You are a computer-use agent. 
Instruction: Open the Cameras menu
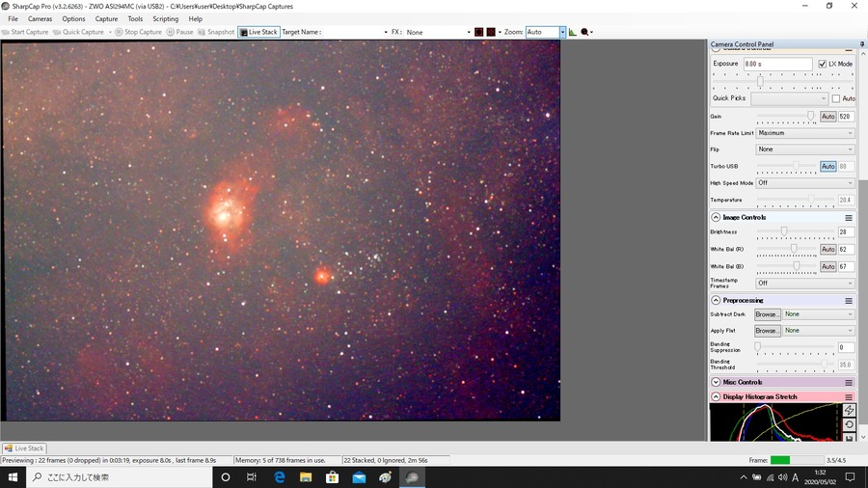[x=40, y=19]
